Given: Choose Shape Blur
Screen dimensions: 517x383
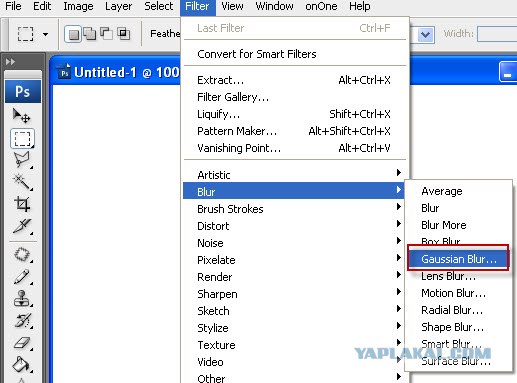Looking at the screenshot, I should tap(458, 327).
